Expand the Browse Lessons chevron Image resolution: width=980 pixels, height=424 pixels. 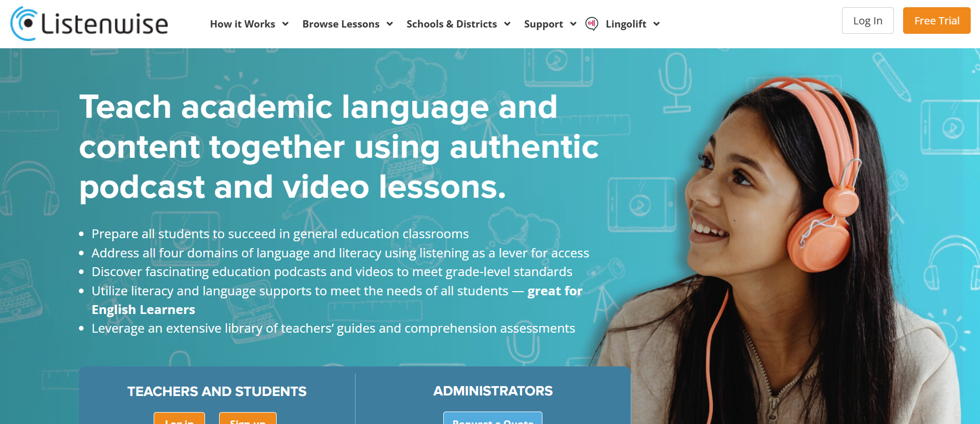(x=389, y=24)
